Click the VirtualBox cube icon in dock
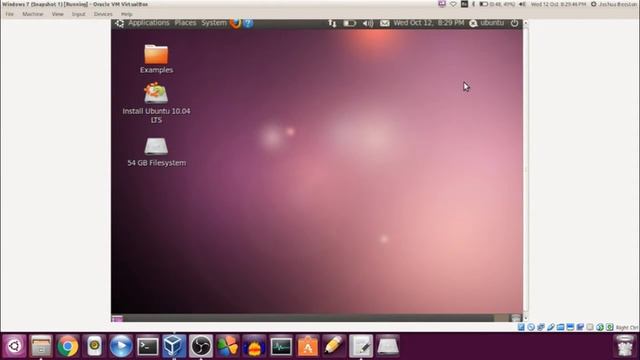 point(174,346)
